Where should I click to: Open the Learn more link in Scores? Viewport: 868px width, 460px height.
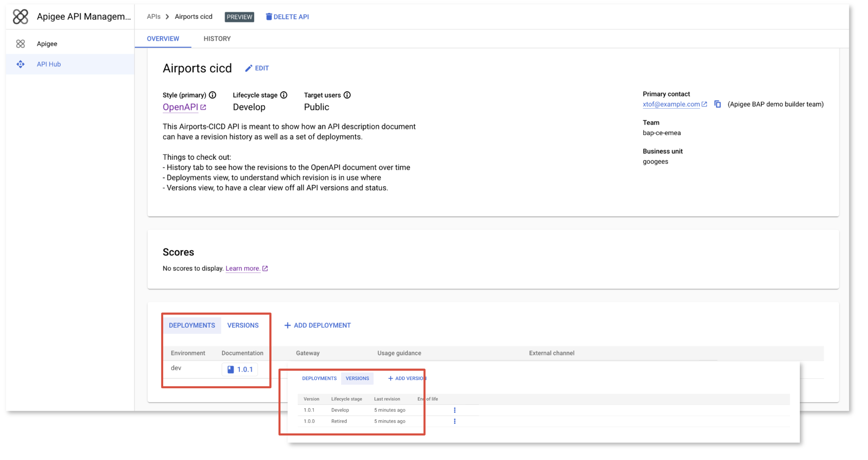coord(243,268)
